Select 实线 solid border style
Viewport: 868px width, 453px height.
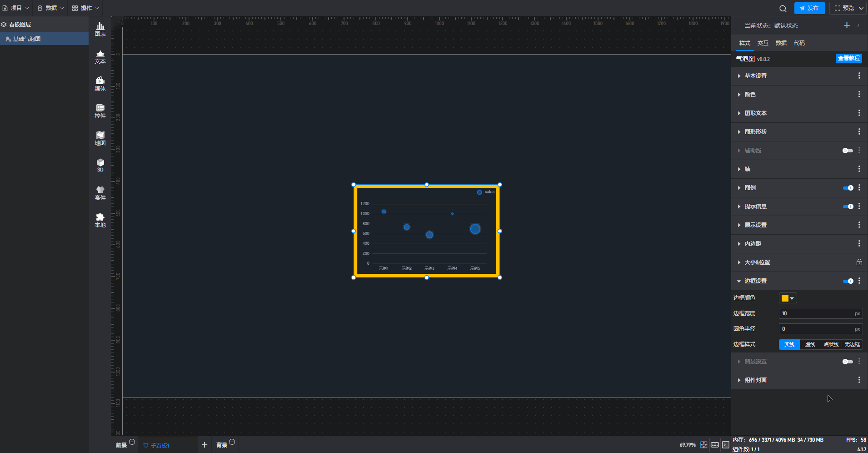[789, 344]
